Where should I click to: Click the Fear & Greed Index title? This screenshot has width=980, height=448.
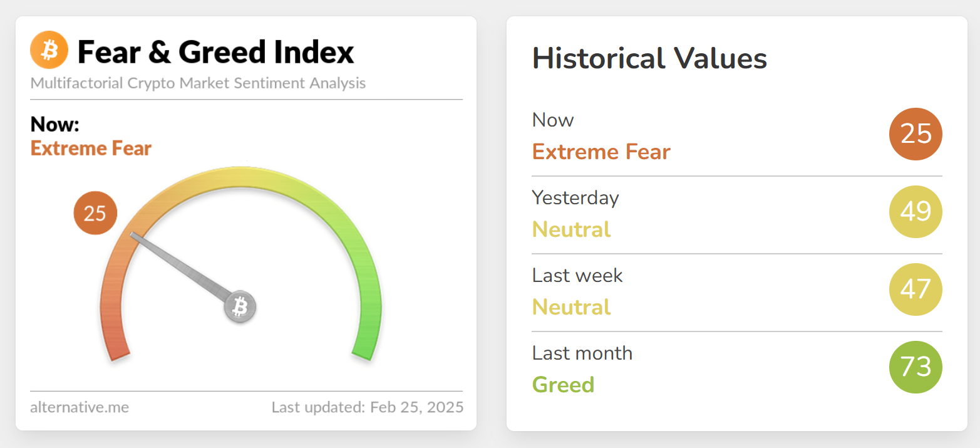[215, 51]
